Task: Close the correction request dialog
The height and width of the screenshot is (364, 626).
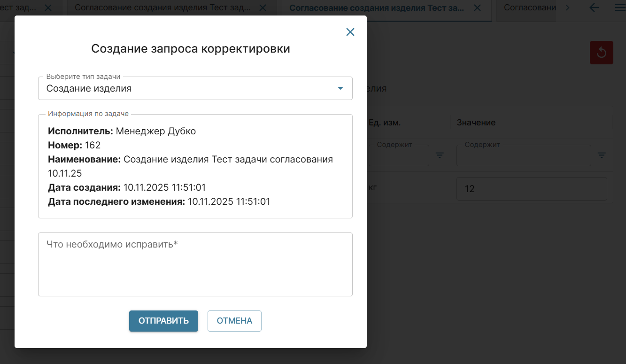Action: 350,32
